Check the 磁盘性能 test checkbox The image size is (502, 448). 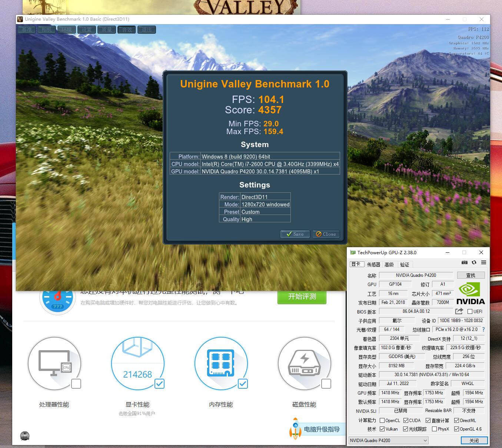pyautogui.click(x=326, y=384)
